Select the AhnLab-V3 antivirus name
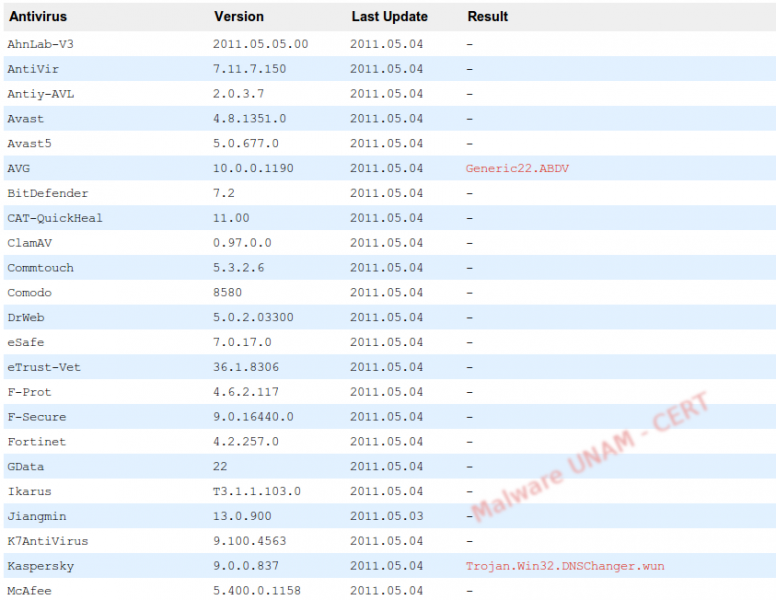Image resolution: width=776 pixels, height=600 pixels. 41,44
